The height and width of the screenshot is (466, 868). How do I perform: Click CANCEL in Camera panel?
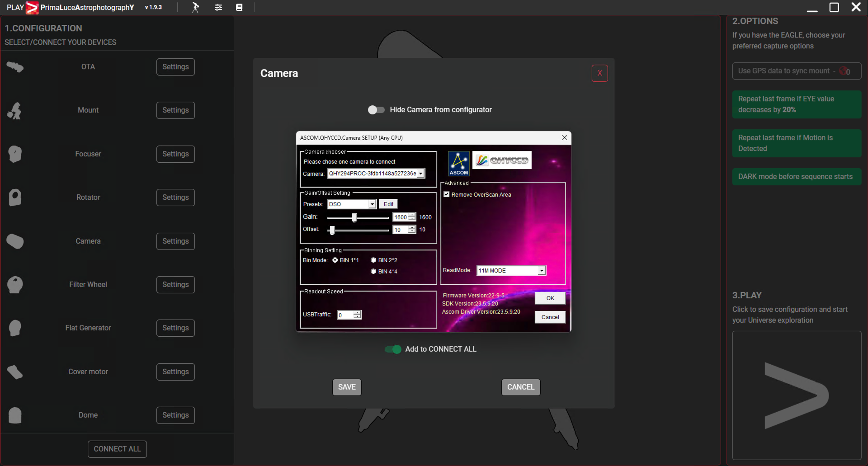pos(521,387)
